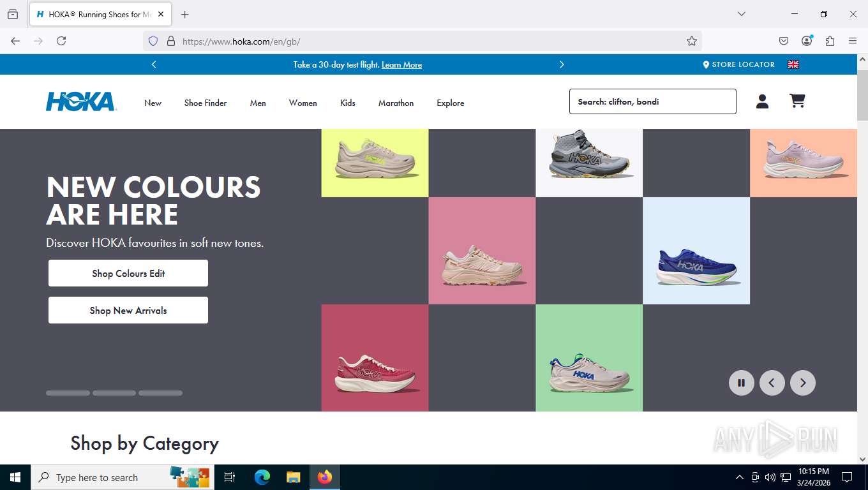This screenshot has width=868, height=490.
Task: Select shoe on green tile
Action: tap(589, 358)
